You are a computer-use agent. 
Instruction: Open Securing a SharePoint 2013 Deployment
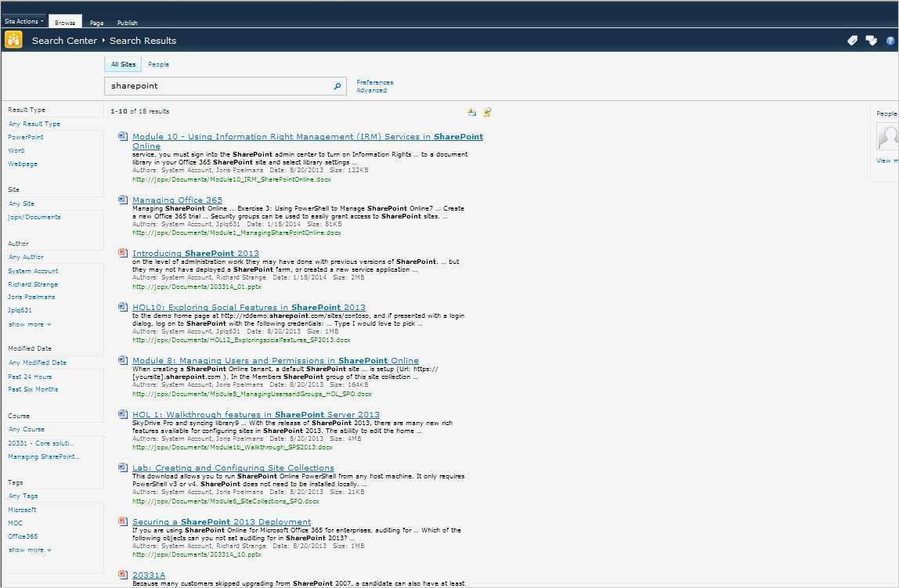pyautogui.click(x=222, y=521)
